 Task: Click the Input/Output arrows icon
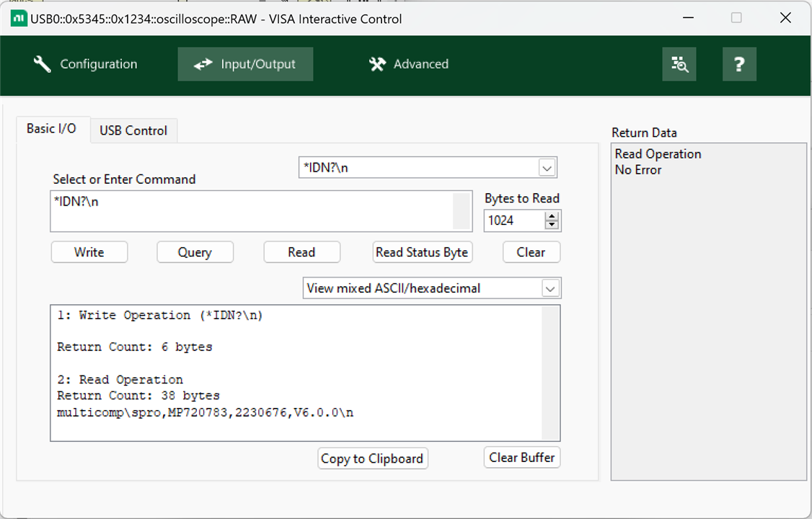click(203, 64)
